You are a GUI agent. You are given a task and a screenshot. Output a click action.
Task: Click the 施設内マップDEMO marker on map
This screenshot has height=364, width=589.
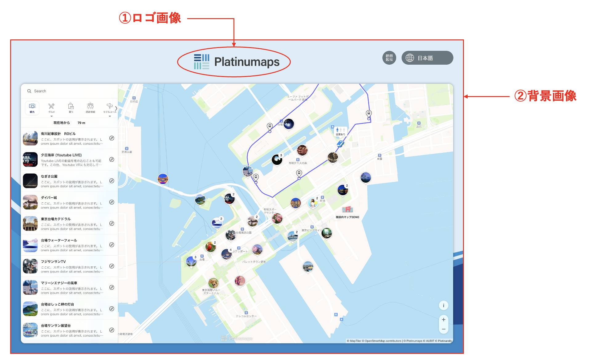[347, 210]
